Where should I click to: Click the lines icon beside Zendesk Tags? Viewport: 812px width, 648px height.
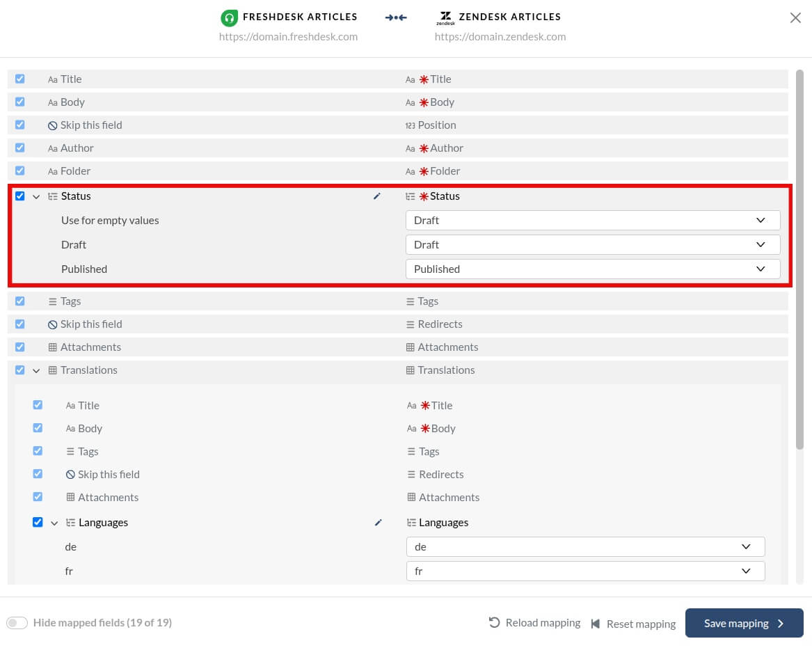[x=410, y=301]
